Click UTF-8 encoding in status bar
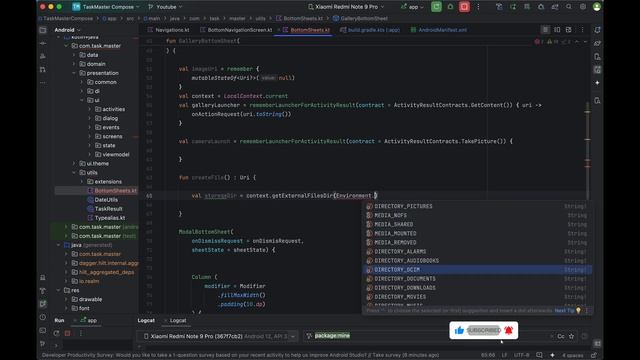 tap(521, 355)
